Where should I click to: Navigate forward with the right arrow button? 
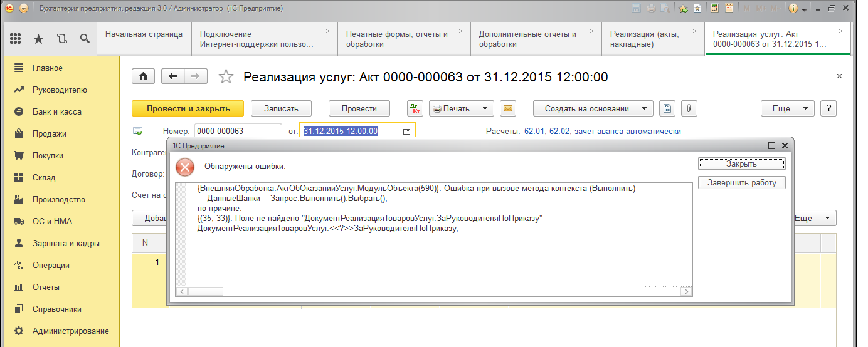(195, 76)
